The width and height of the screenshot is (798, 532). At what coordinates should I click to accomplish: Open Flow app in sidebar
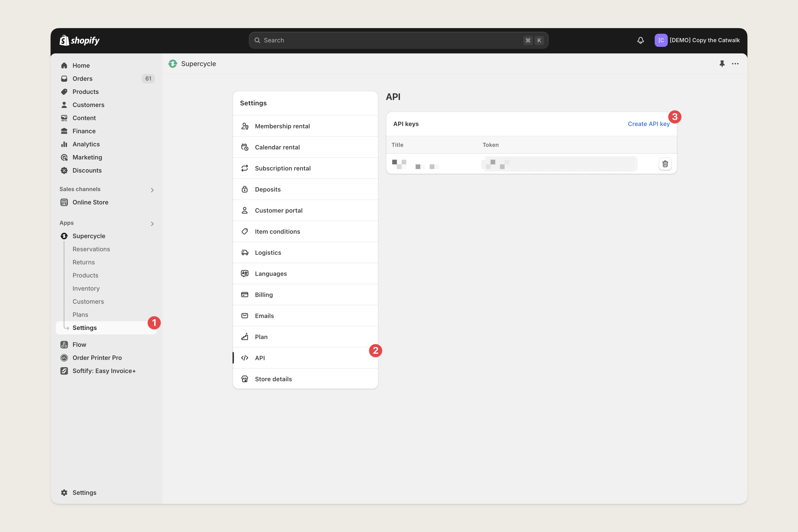tap(79, 344)
